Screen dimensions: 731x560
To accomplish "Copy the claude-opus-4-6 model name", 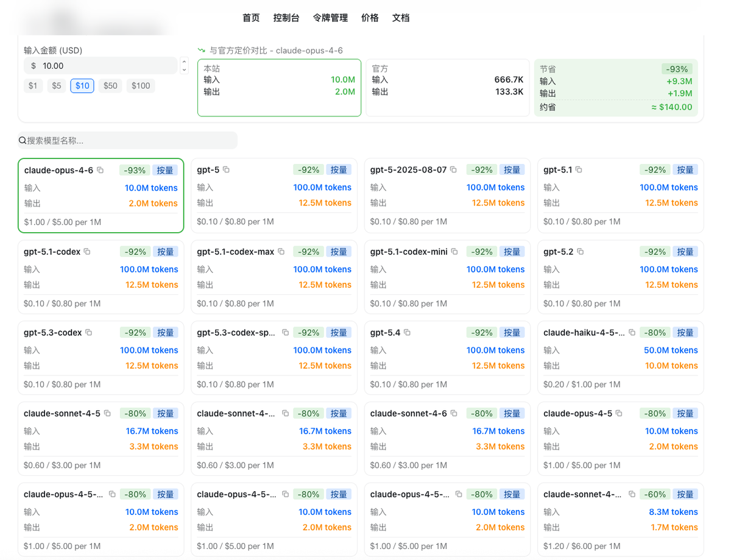I will (101, 171).
